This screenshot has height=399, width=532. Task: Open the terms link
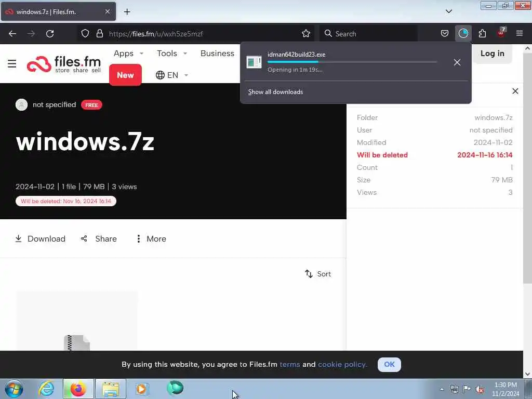(x=290, y=364)
